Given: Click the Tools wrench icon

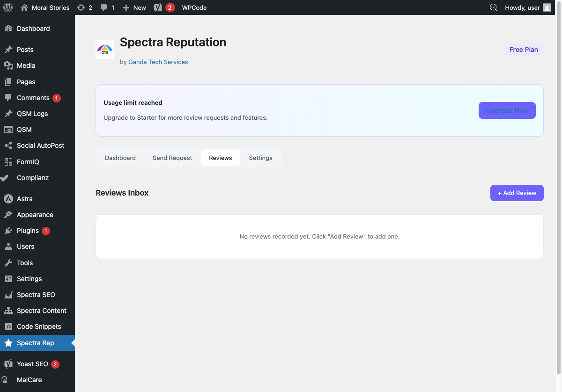Looking at the screenshot, I should (8, 263).
